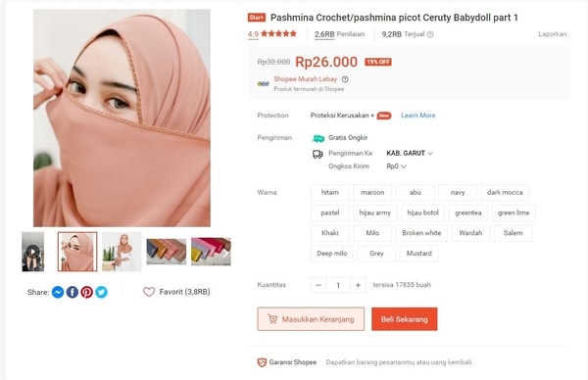Click info icon beside Shopee Murah Lebay

[x=345, y=79]
